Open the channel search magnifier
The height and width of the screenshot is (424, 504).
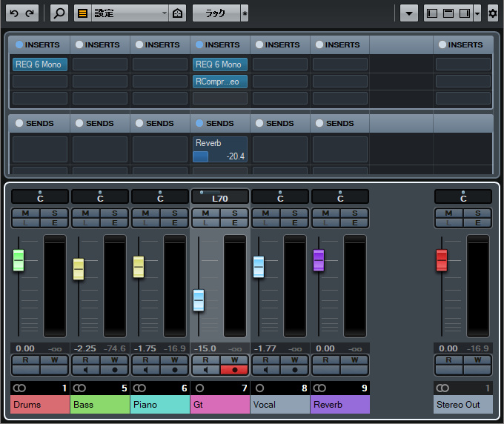coord(59,13)
